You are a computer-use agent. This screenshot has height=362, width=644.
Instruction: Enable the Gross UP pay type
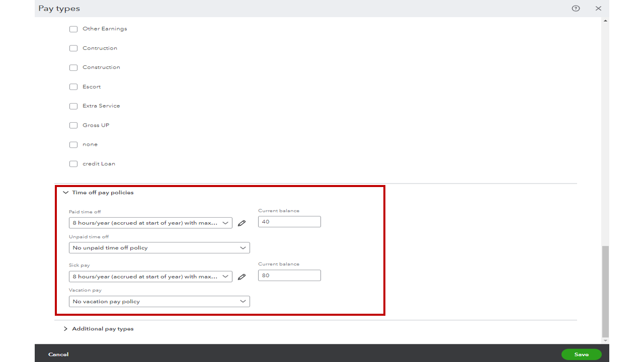pyautogui.click(x=73, y=125)
